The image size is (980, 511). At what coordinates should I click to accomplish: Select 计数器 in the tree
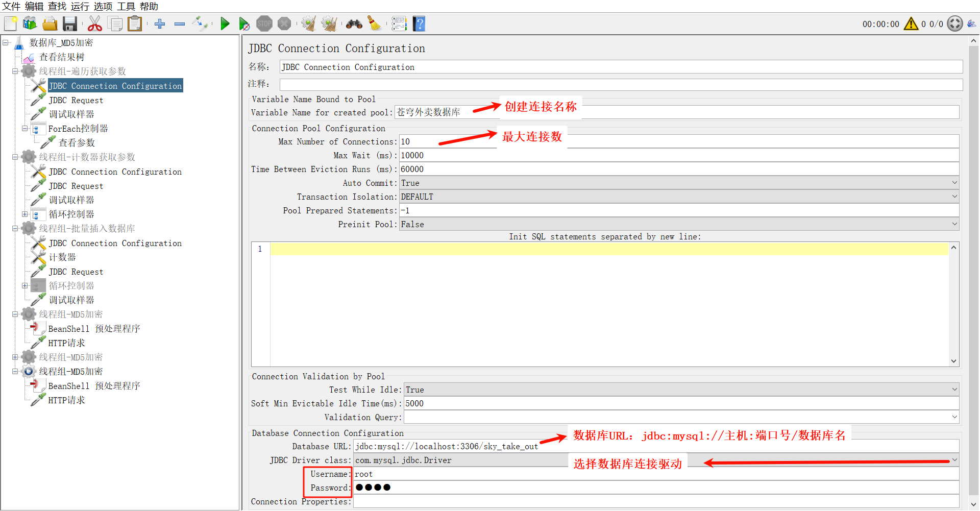[x=62, y=257]
